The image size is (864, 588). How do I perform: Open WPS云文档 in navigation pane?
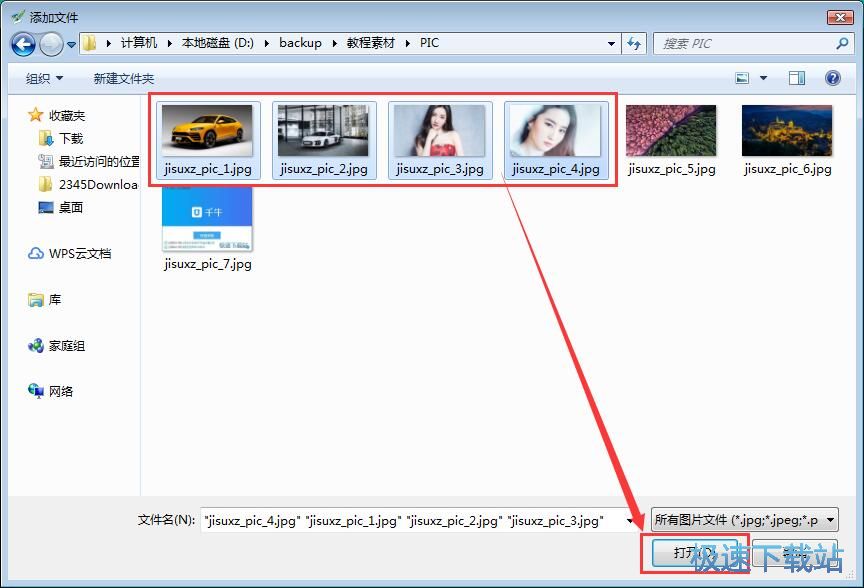[80, 253]
